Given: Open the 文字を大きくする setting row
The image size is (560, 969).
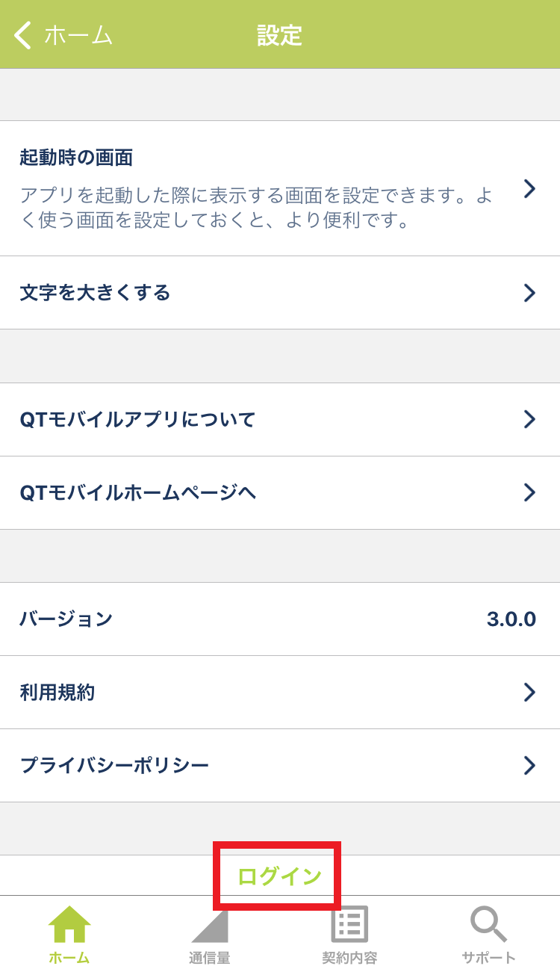Looking at the screenshot, I should (280, 293).
